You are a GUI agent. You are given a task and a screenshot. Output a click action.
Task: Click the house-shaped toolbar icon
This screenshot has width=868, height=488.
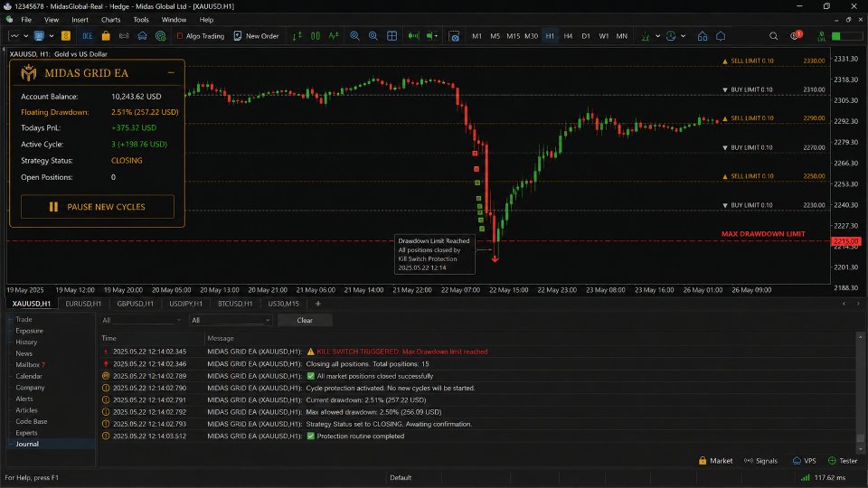point(703,36)
